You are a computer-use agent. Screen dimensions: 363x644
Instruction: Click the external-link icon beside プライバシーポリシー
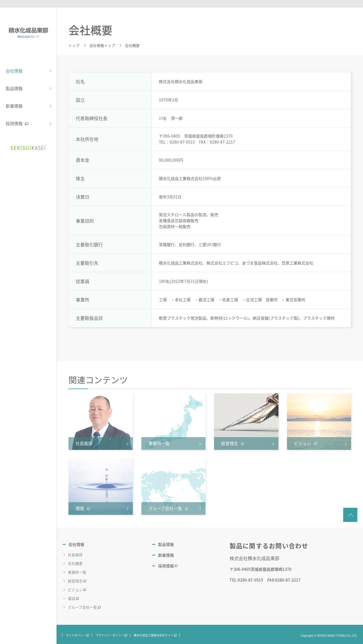(126, 635)
